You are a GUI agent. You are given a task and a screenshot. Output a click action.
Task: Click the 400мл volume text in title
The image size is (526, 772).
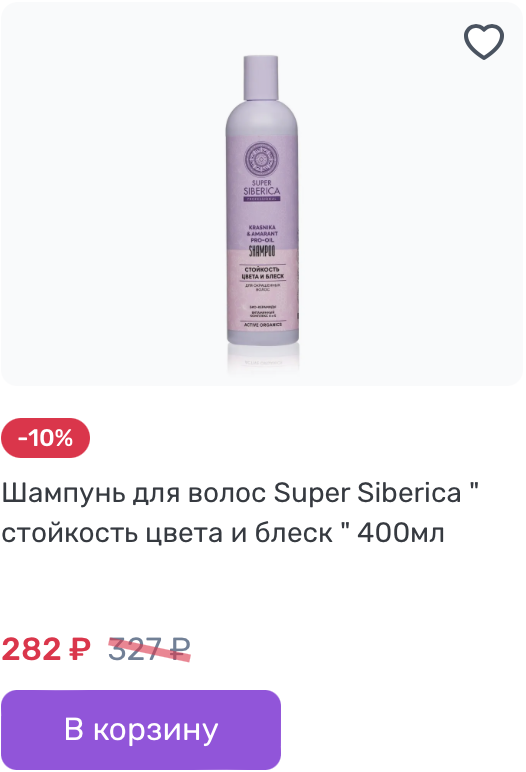[x=400, y=533]
